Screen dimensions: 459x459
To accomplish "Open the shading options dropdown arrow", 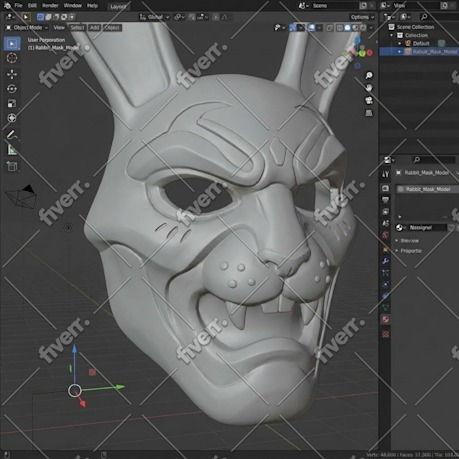I will [371, 28].
